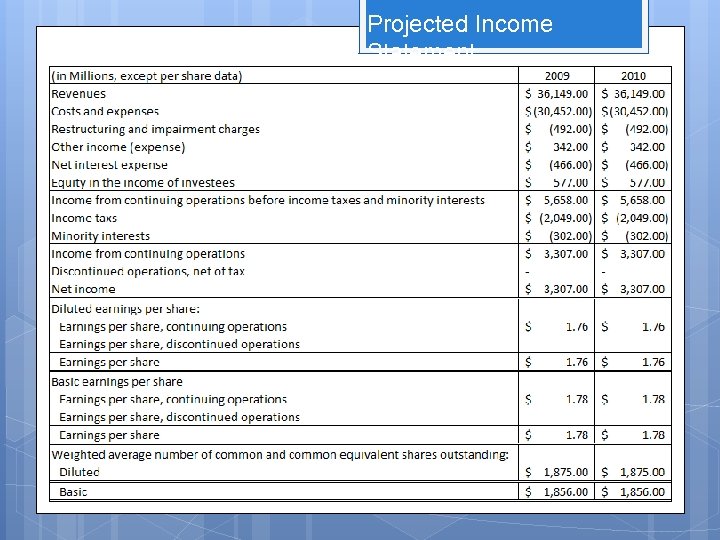
Task: Select the "Diluted earnings per share:" heading
Action: [x=125, y=309]
